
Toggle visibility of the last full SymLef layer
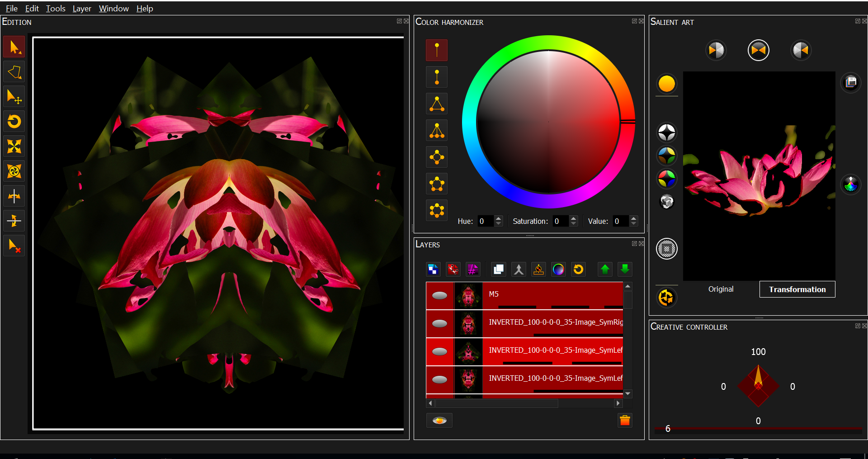pos(439,379)
